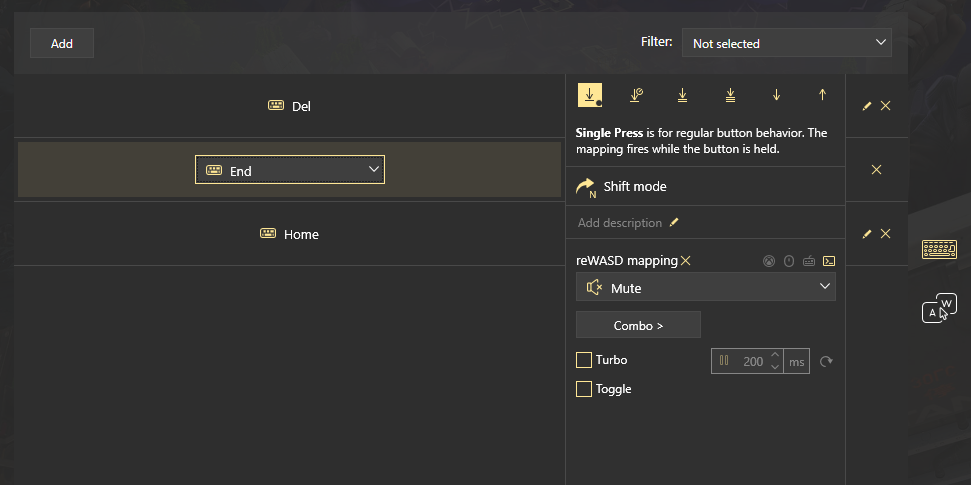Viewport: 971px width, 485px height.
Task: Open the key remap A-W sidebar icon
Action: (939, 308)
